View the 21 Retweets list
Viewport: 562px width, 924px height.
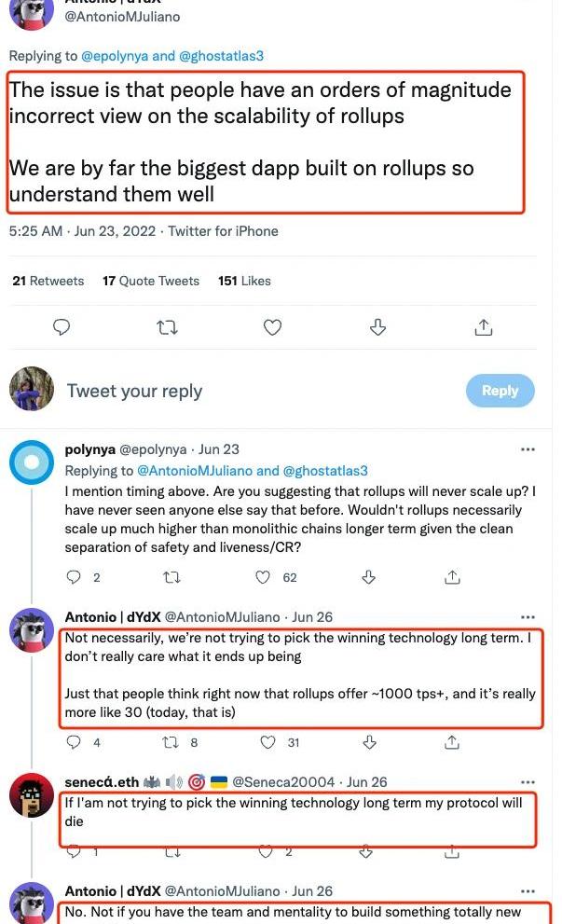[48, 281]
